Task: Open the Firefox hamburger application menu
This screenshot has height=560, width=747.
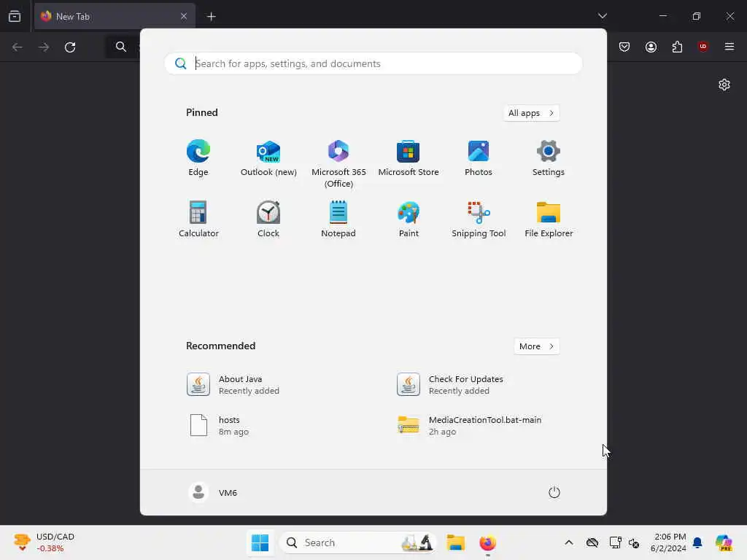Action: [x=729, y=47]
